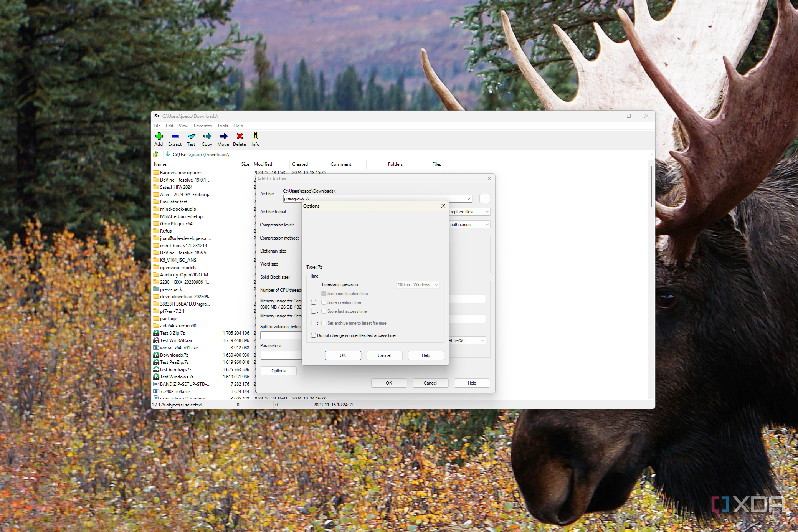Click the Test checkmark toolbar icon
This screenshot has width=798, height=532.
[191, 137]
